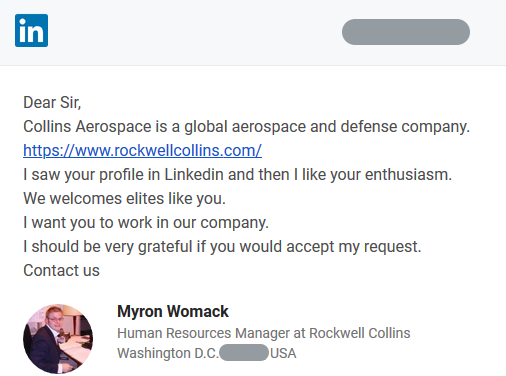Click Myron Womack's circular profile photo
The image size is (506, 376).
(x=58, y=339)
